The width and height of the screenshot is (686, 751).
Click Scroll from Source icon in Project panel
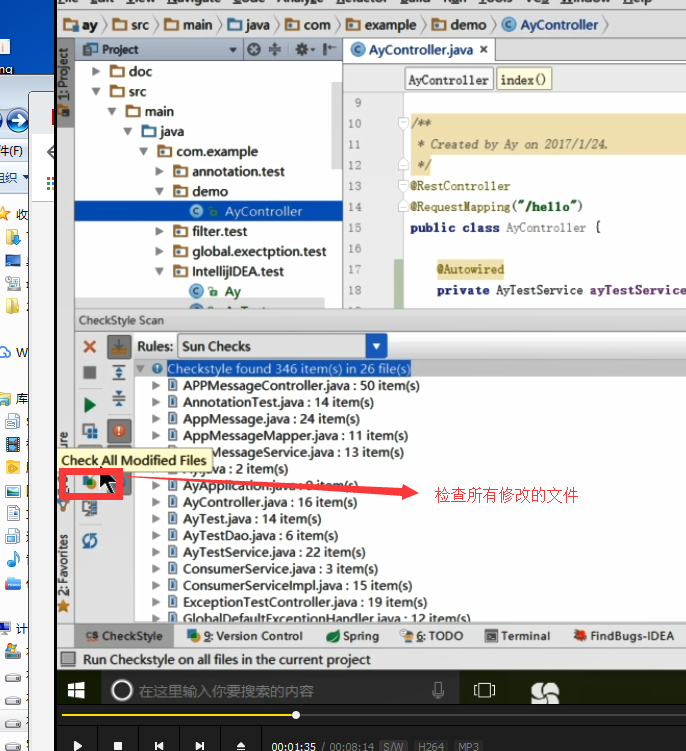(254, 49)
